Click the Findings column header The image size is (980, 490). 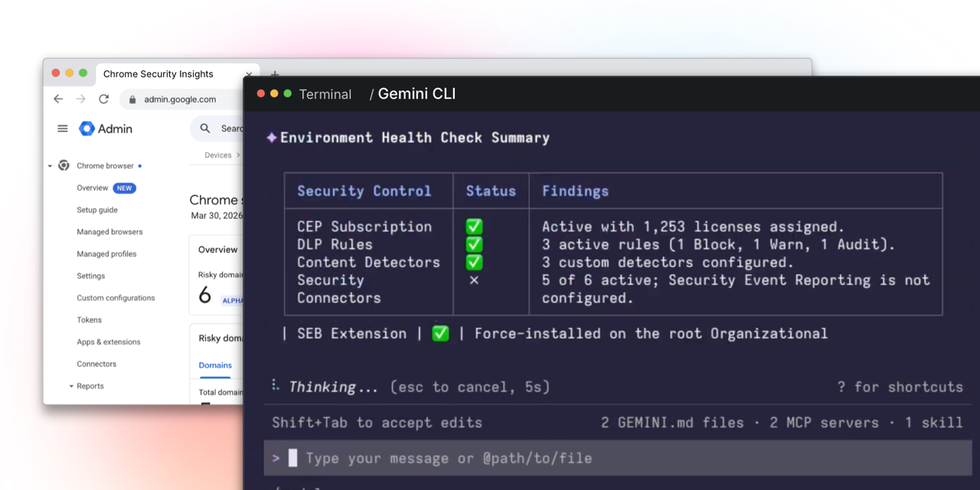pyautogui.click(x=575, y=191)
